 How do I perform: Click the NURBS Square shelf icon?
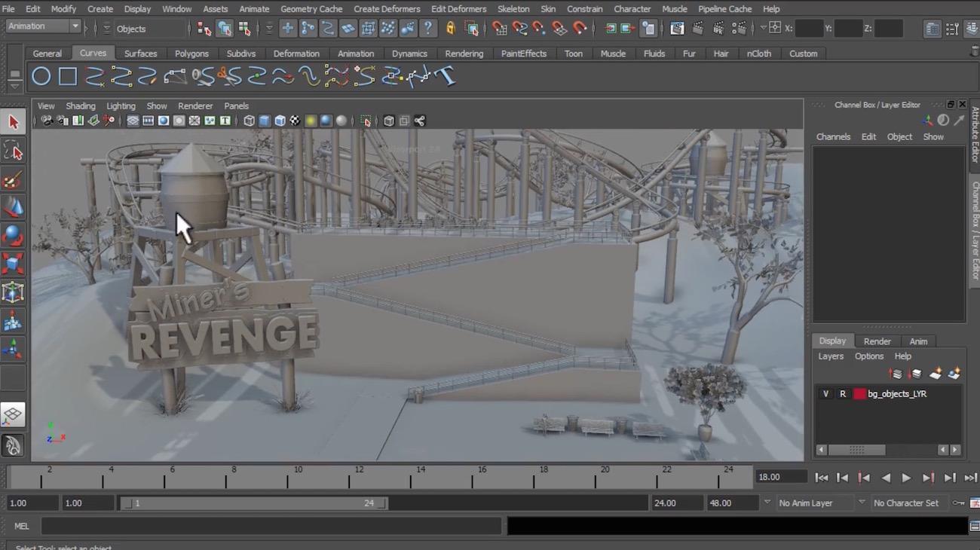(x=68, y=77)
